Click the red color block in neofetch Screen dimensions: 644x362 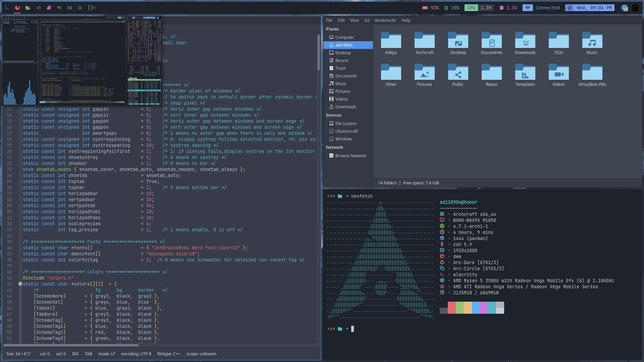click(451, 307)
